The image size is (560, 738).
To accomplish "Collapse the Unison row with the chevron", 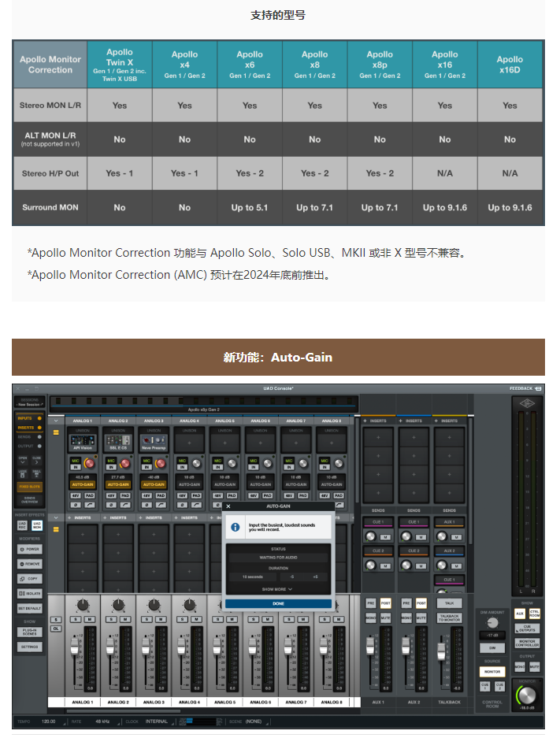I will pyautogui.click(x=56, y=421).
